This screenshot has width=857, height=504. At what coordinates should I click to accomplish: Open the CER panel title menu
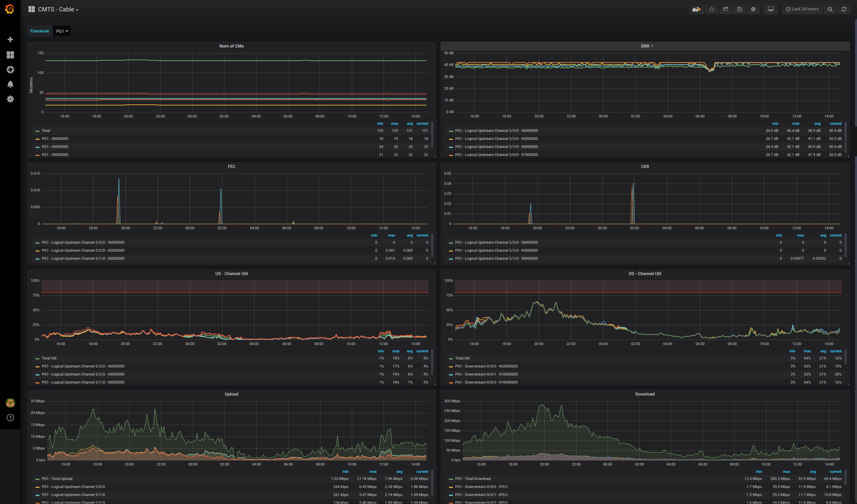point(645,166)
